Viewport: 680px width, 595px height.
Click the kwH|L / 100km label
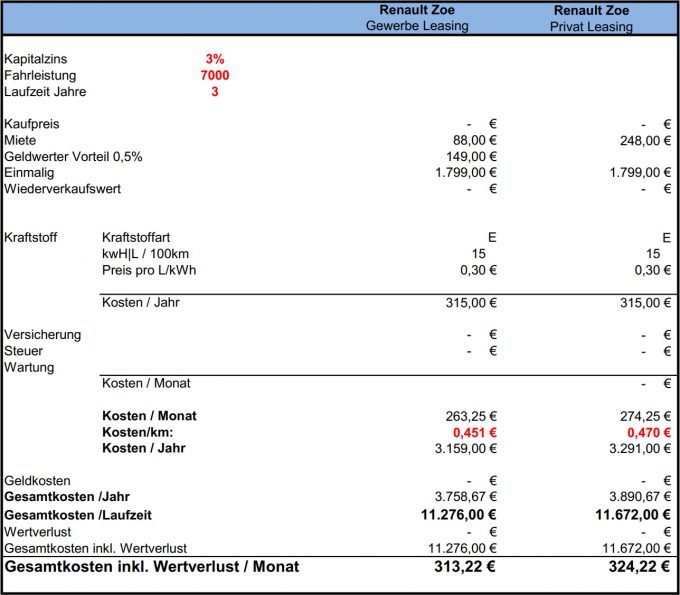[145, 254]
